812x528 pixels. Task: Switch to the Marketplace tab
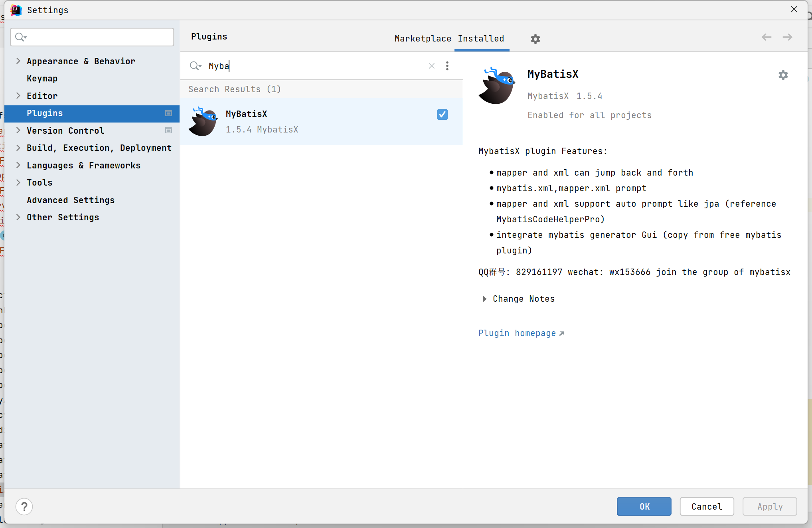(x=423, y=39)
